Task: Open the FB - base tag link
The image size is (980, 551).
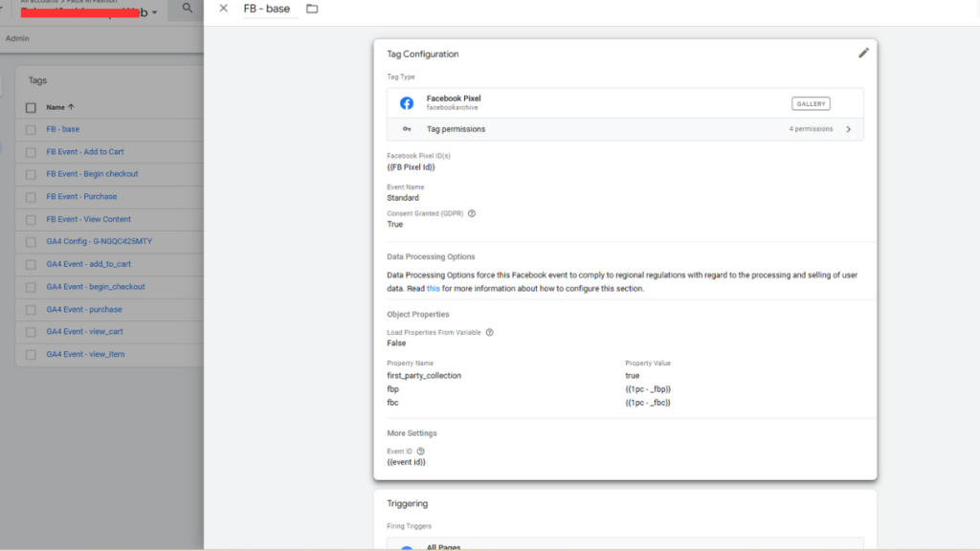Action: tap(62, 129)
